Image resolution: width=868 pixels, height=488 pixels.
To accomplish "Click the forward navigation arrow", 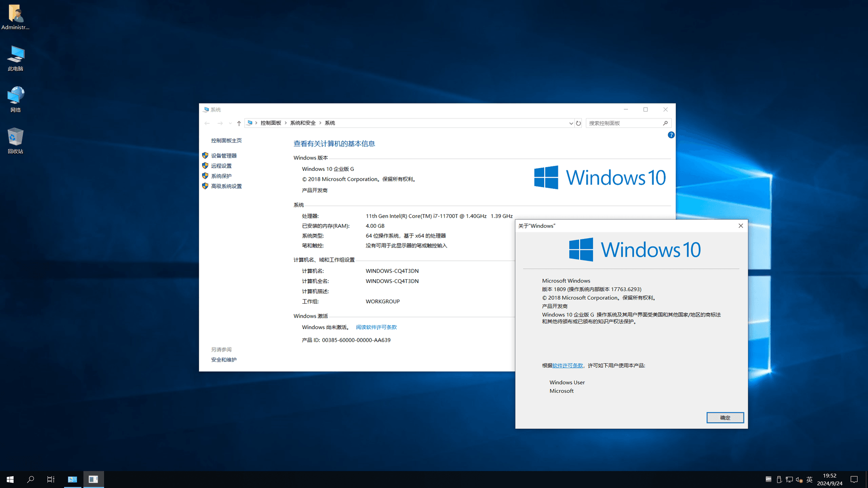I will point(220,123).
